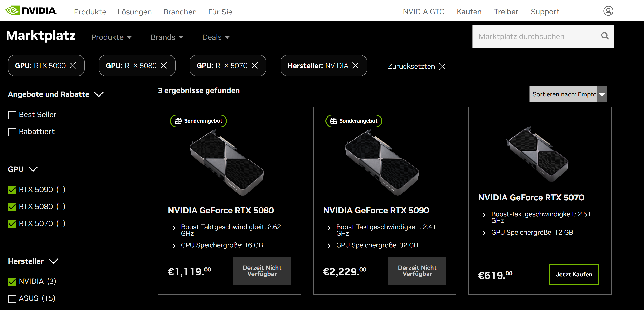The image size is (644, 310).
Task: Click Jetzt Kaufen for RTX 5070
Action: coord(574,274)
